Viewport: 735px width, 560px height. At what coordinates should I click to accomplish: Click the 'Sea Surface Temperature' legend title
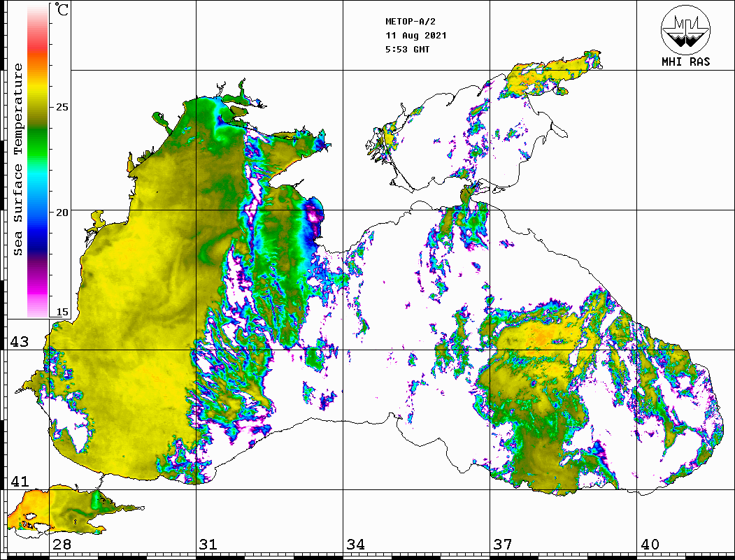point(17,159)
